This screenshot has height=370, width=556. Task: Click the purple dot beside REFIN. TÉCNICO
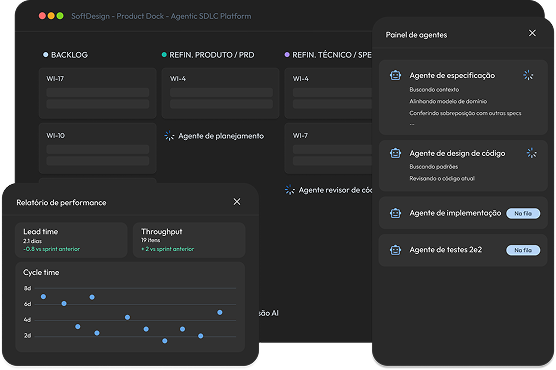pos(287,55)
